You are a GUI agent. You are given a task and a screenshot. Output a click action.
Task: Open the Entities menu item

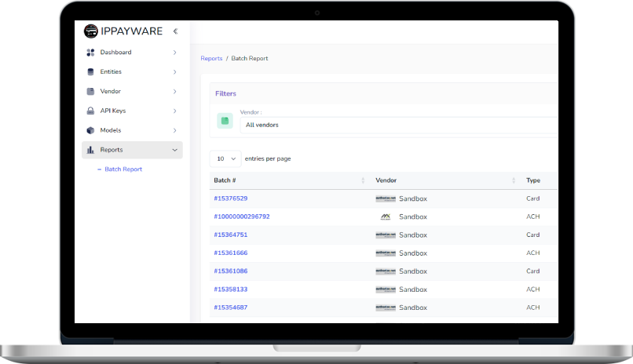[111, 72]
